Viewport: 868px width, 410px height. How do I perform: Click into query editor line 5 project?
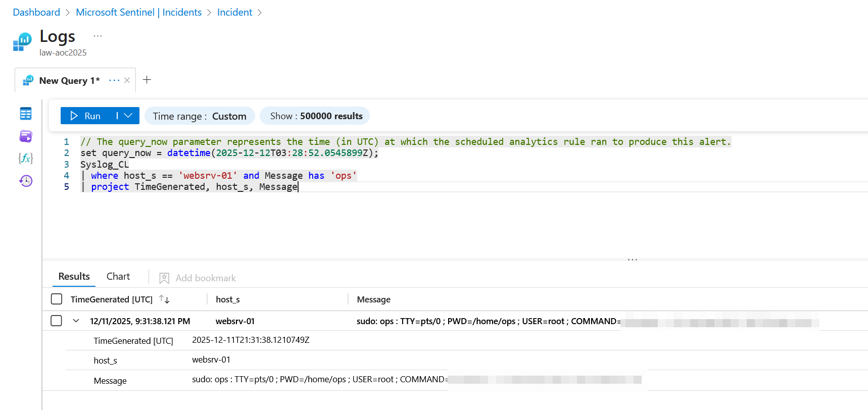110,187
